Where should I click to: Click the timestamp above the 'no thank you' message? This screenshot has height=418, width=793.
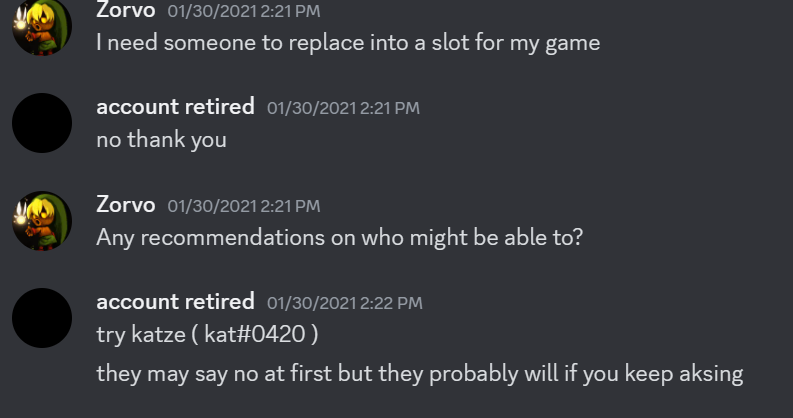[x=343, y=108]
